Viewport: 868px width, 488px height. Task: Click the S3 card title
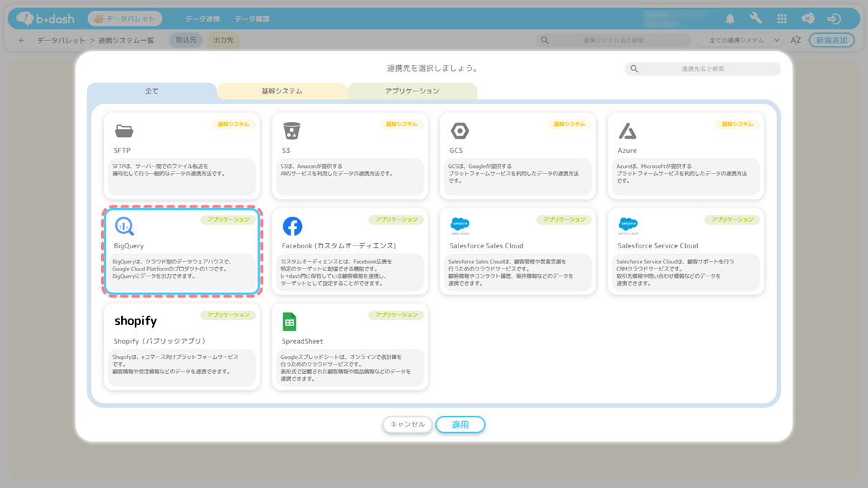(x=286, y=151)
